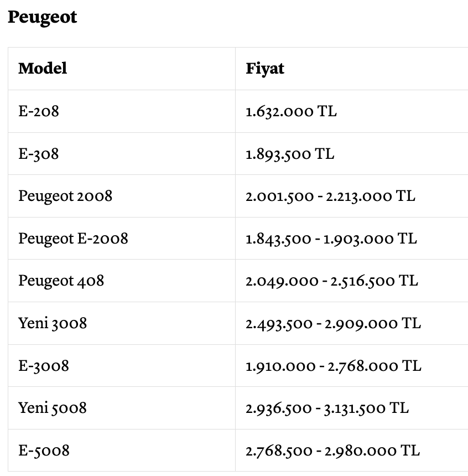Click the 2.493.500 - 2.909.000 TL price
468x476 pixels.
(x=333, y=324)
